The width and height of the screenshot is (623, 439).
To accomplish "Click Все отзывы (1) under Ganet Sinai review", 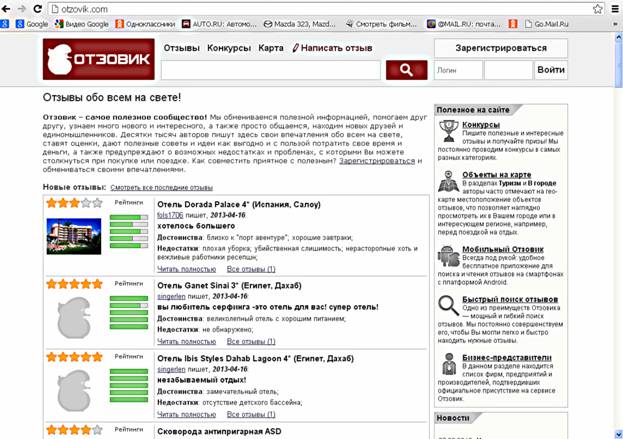I will coord(251,341).
